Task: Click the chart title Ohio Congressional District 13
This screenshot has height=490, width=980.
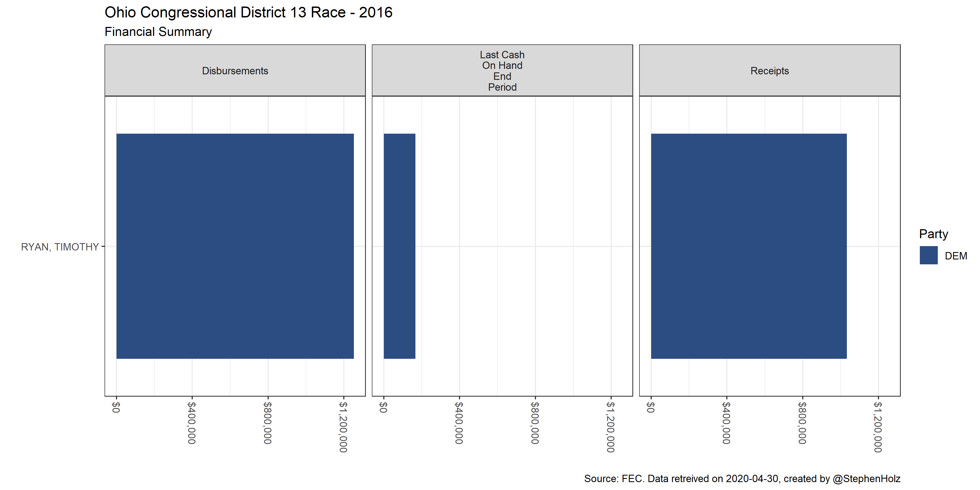Action: coord(248,13)
